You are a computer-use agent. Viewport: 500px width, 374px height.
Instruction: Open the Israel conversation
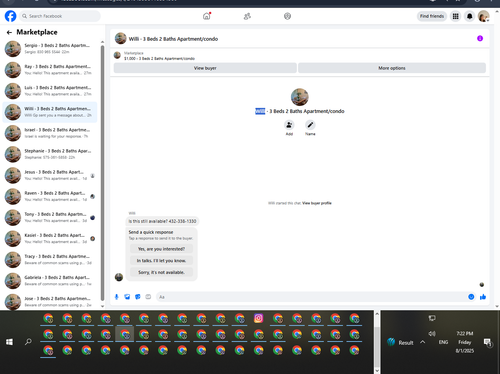pos(50,133)
